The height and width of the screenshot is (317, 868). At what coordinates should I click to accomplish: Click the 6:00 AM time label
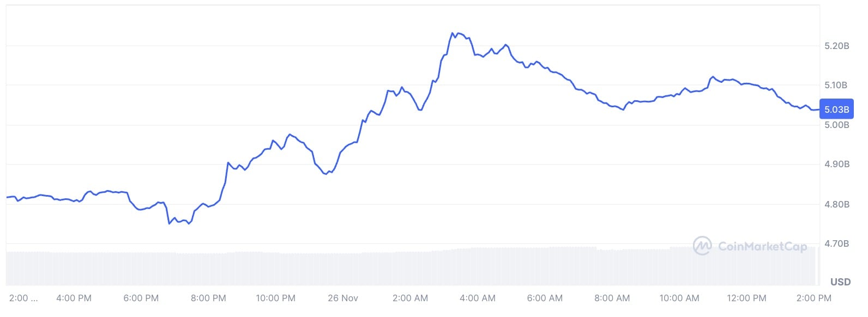point(545,298)
